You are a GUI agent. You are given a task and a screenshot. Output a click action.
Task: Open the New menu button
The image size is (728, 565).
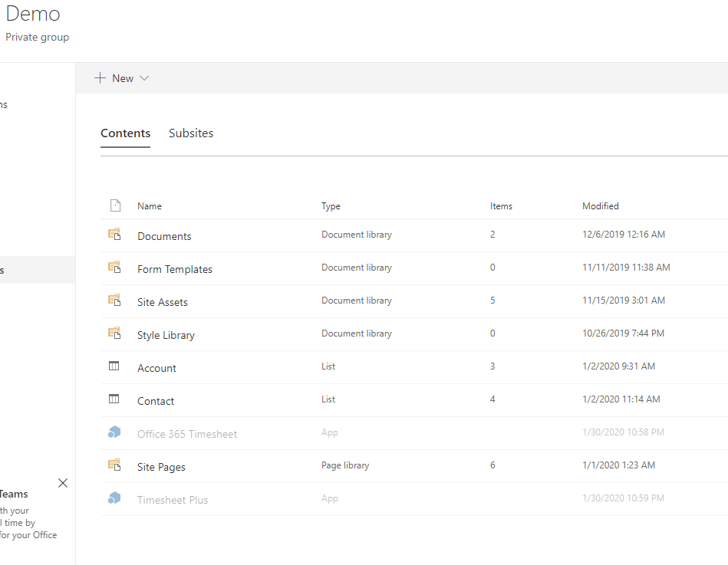122,78
